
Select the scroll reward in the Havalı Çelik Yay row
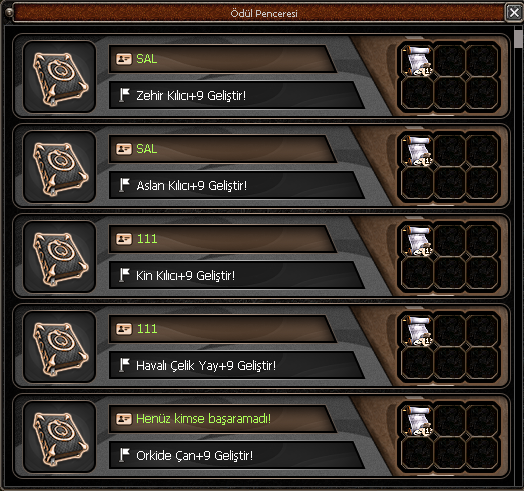pyautogui.click(x=417, y=330)
